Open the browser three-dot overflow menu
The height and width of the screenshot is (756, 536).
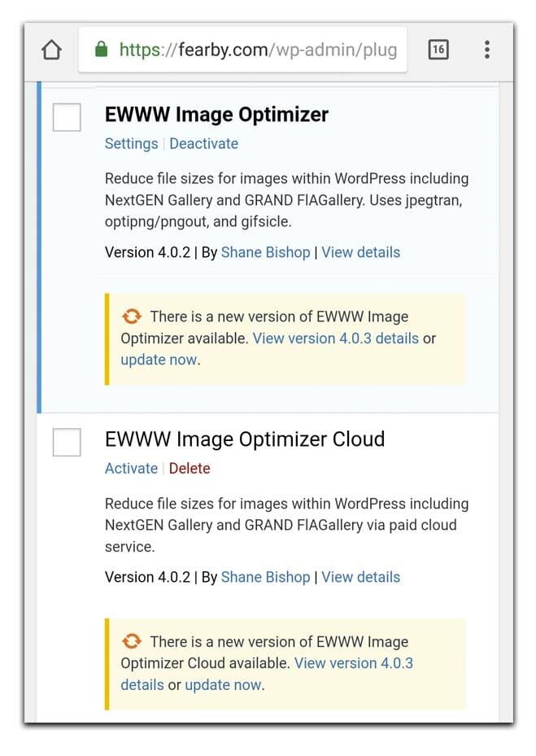coord(486,50)
